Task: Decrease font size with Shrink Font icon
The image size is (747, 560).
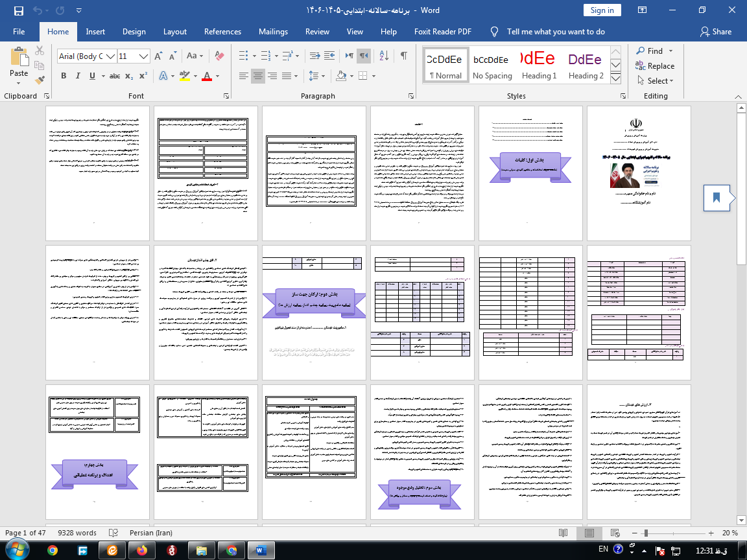Action: click(x=172, y=56)
